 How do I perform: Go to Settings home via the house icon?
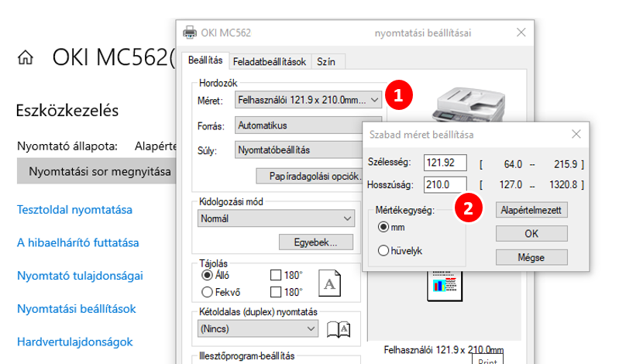point(26,57)
